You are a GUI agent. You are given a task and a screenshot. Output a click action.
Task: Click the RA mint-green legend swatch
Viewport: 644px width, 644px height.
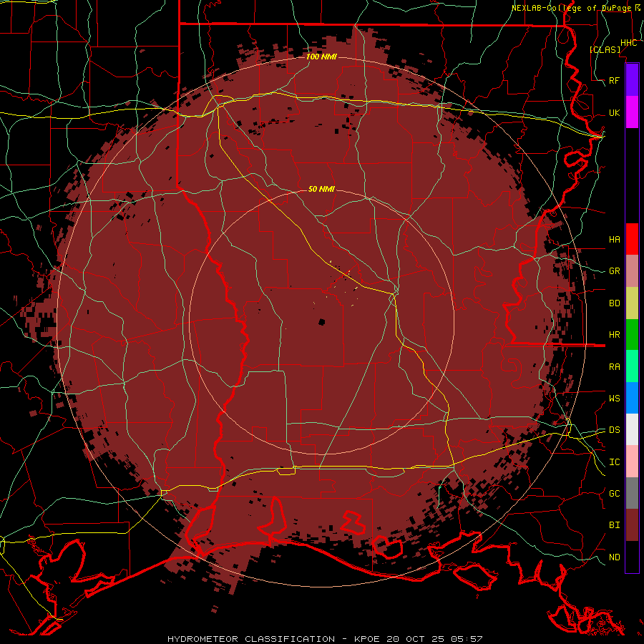632,366
